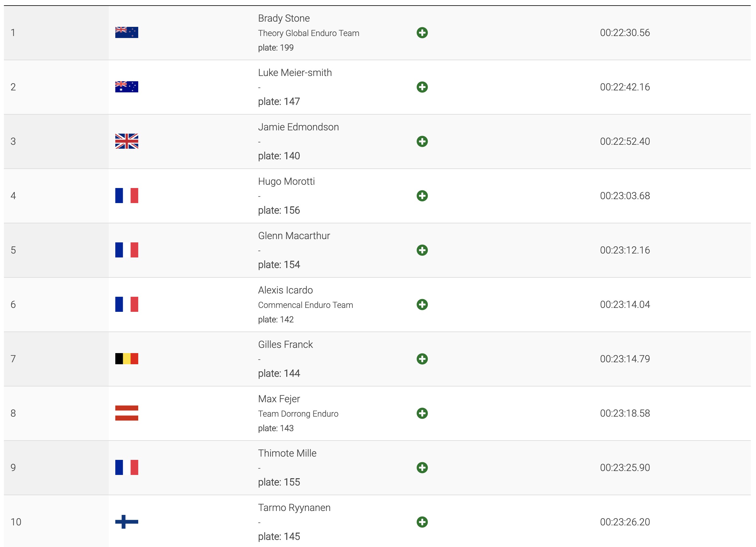Screen dimensions: 756x547
Task: Click the Australian flag beside Luke Meier-smith
Action: [x=127, y=87]
